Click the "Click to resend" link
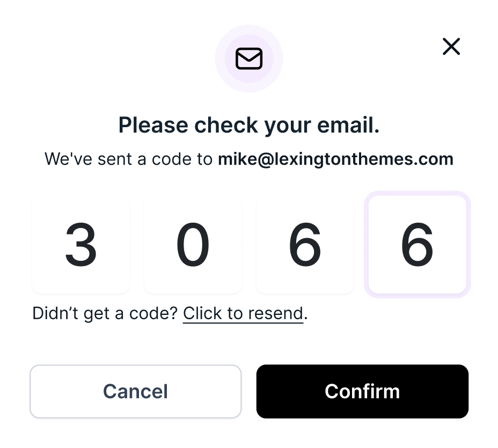Image resolution: width=498 pixels, height=448 pixels. pos(243,313)
